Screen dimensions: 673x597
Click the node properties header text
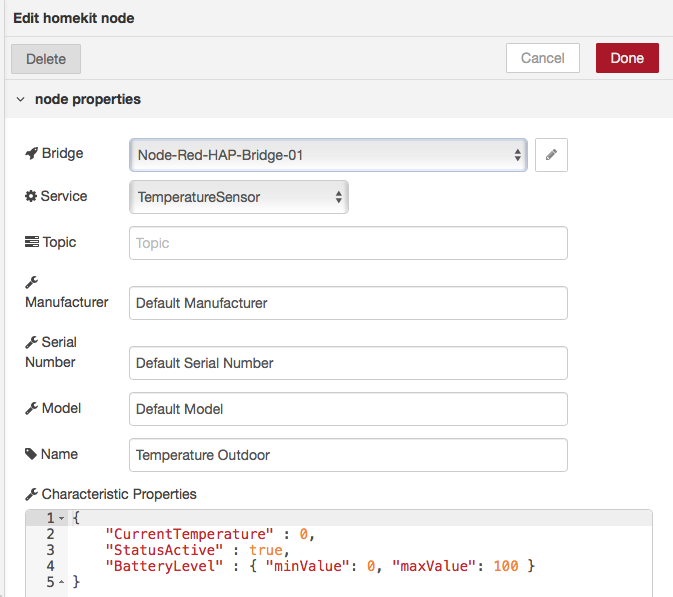pyautogui.click(x=88, y=99)
